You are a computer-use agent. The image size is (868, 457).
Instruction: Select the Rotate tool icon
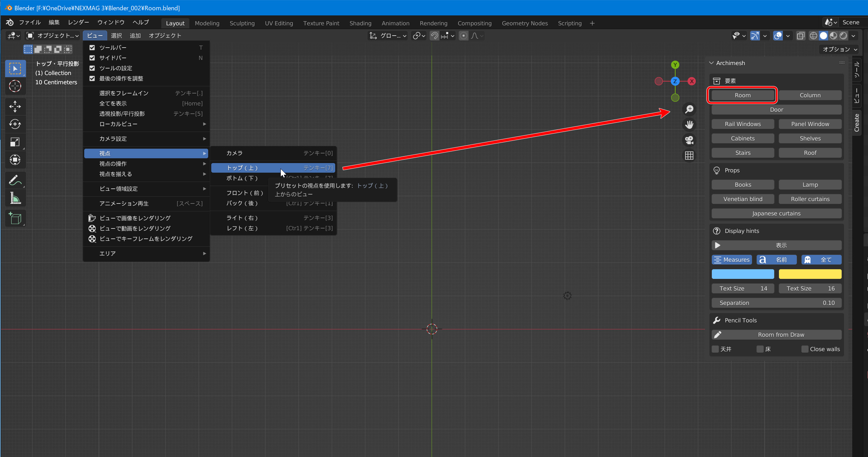click(15, 124)
